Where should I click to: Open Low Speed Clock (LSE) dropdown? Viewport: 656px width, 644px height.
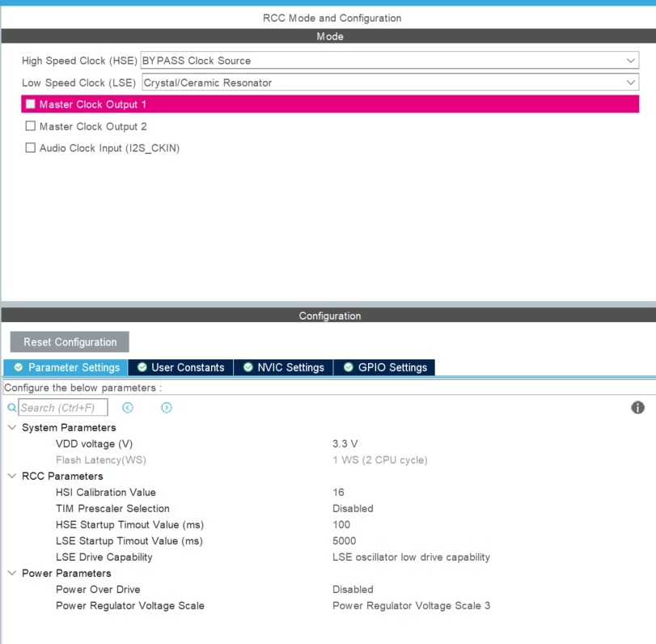tap(391, 83)
